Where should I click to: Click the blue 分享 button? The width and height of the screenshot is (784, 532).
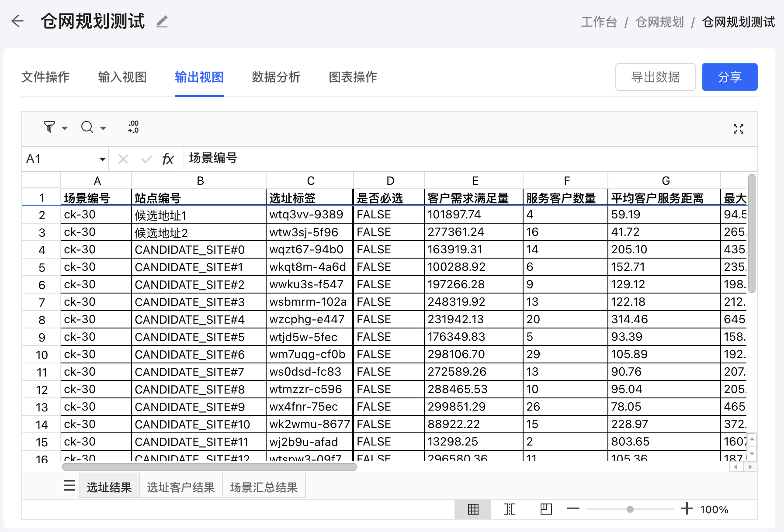point(729,77)
